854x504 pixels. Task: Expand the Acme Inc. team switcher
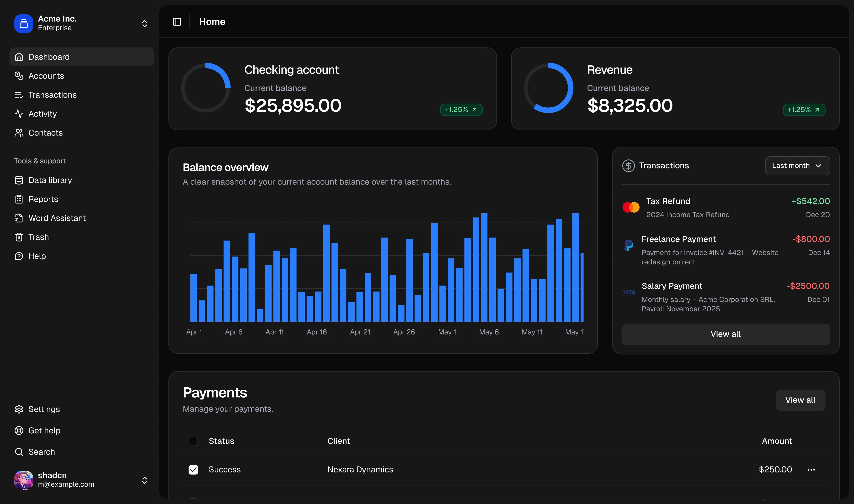(144, 23)
